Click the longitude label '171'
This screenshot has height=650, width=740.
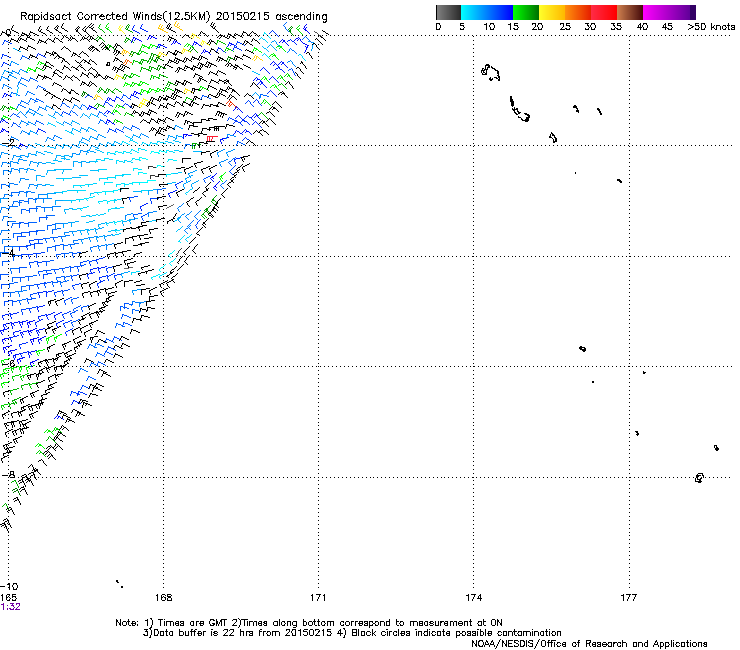(x=318, y=598)
